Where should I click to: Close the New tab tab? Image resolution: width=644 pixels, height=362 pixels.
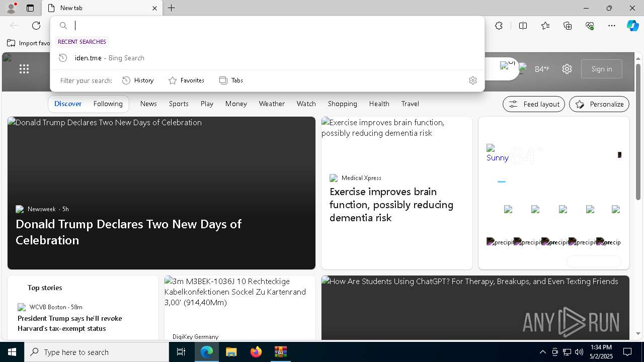[x=154, y=8]
